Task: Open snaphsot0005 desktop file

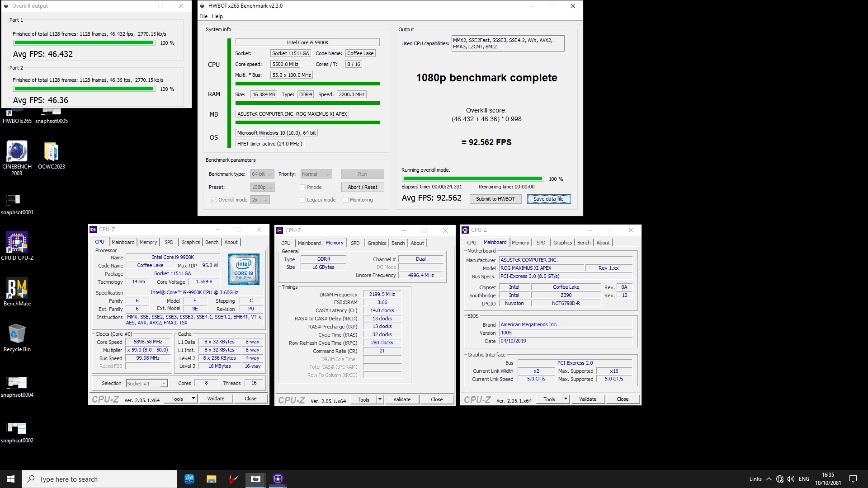Action: 52,117
